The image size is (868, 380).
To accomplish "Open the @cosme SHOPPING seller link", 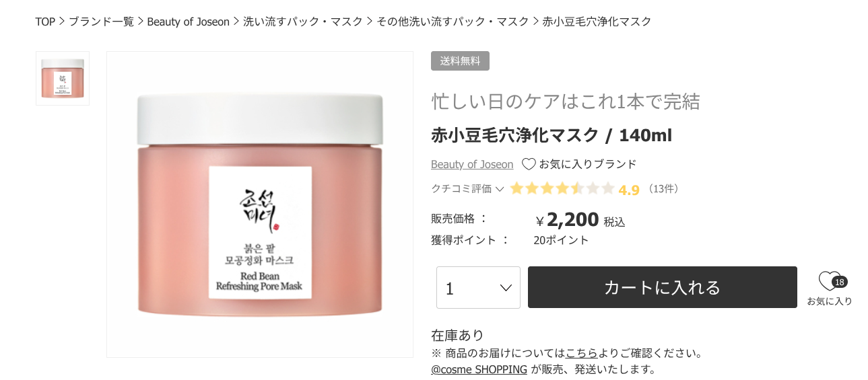I will tap(479, 369).
